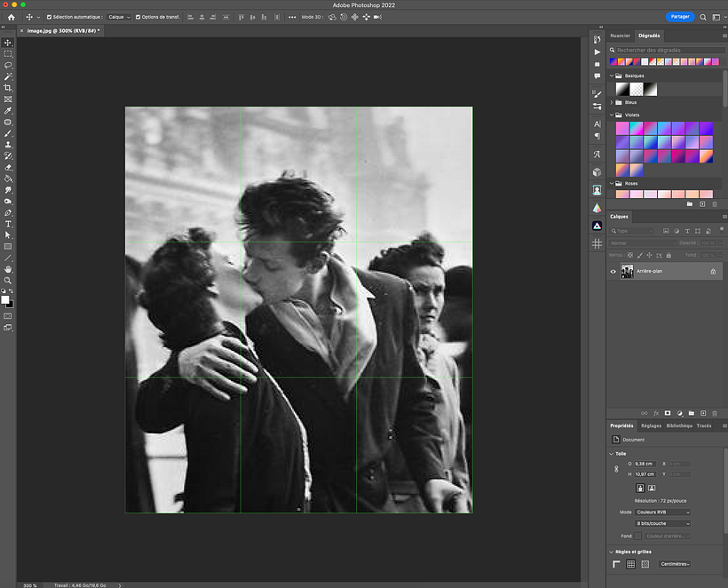Image resolution: width=728 pixels, height=588 pixels.
Task: Select the Hand tool
Action: point(8,268)
